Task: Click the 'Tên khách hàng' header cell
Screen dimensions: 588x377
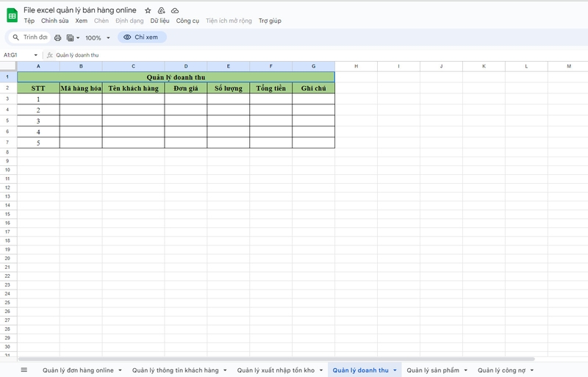Action: 134,88
